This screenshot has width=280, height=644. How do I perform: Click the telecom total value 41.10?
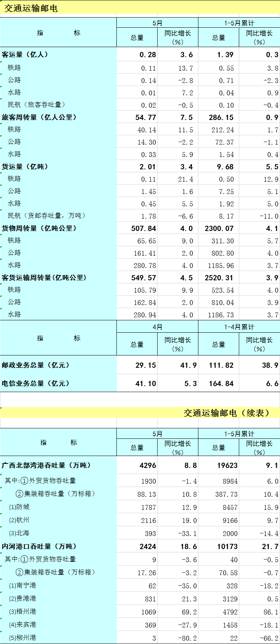click(146, 383)
